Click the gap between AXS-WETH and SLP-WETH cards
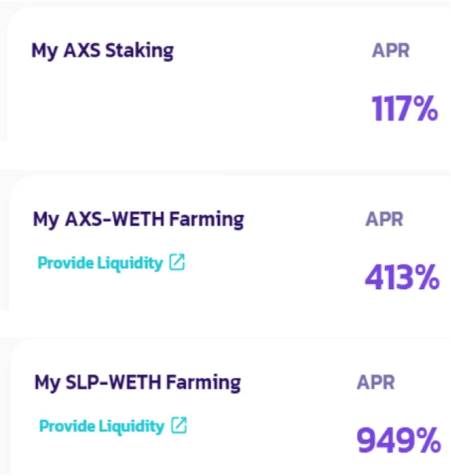This screenshot has height=476, width=451. coord(225,324)
